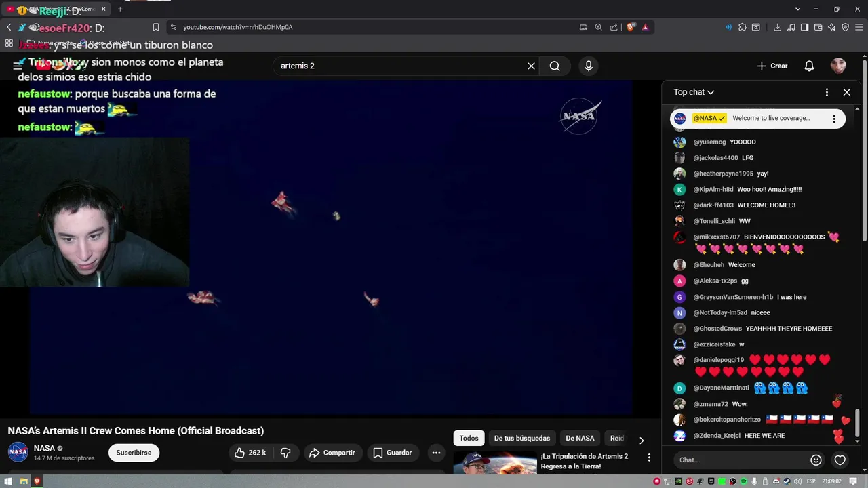
Task: Open the NASA channel avatar
Action: pyautogui.click(x=18, y=452)
